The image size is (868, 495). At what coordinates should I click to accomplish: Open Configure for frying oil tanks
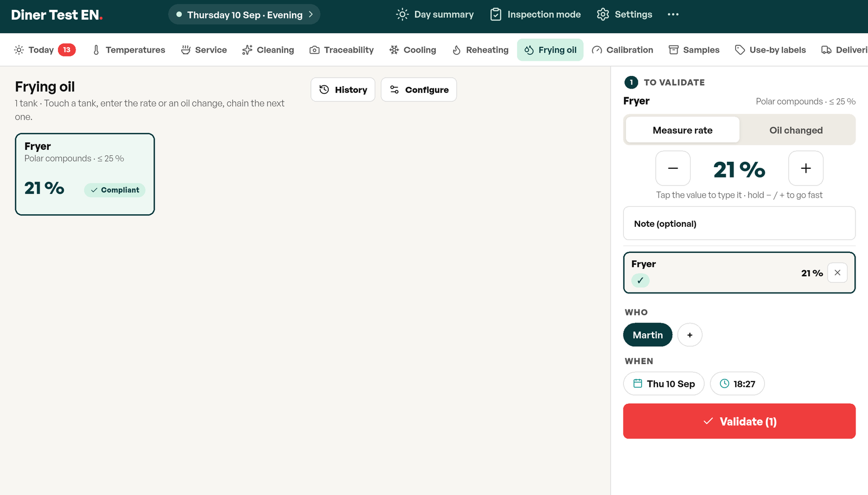(419, 90)
